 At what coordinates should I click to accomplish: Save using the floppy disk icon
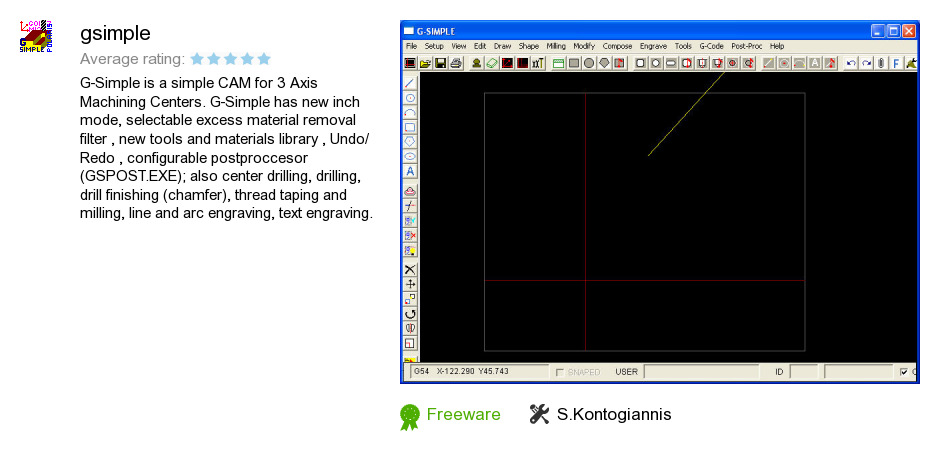441,63
